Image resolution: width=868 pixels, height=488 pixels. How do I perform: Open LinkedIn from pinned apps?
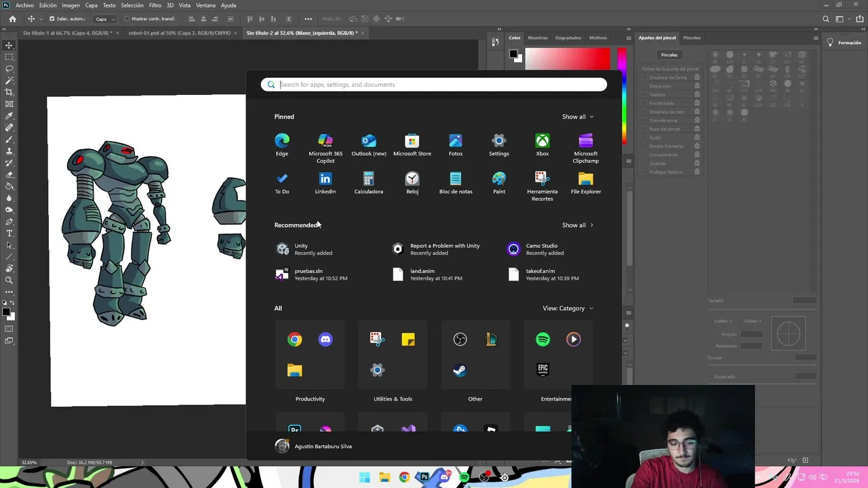pos(325,183)
